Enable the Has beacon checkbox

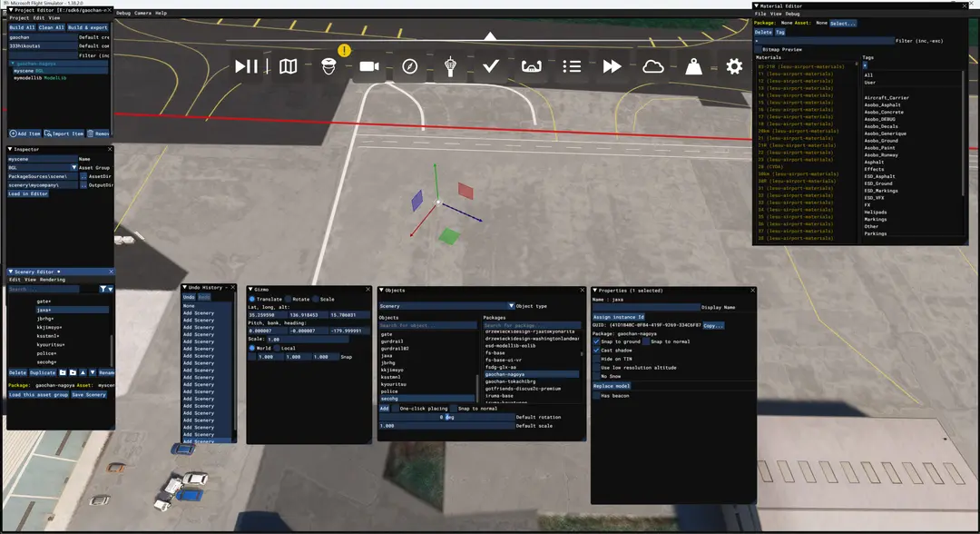tap(596, 396)
